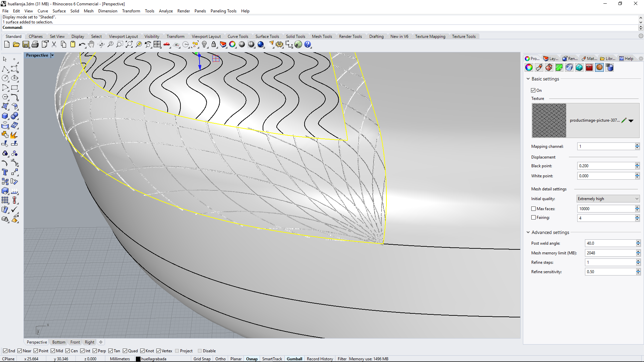Open the Options gear icon
The width and height of the screenshot is (644, 362).
pyautogui.click(x=279, y=45)
